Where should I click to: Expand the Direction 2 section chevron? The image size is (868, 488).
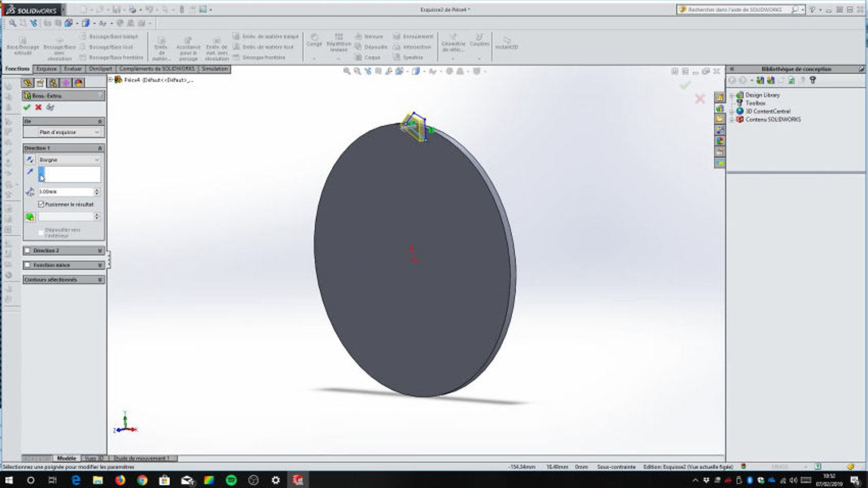(x=100, y=250)
